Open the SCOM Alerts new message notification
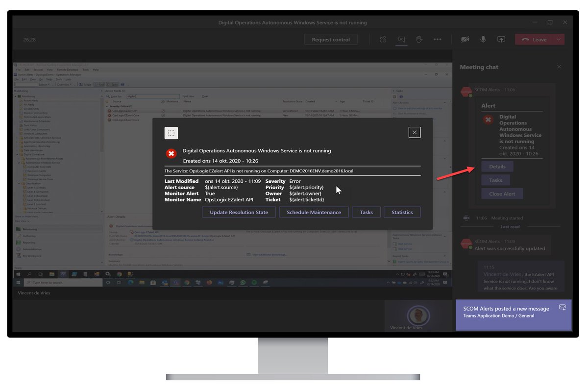This screenshot has width=588, height=387. tap(514, 315)
